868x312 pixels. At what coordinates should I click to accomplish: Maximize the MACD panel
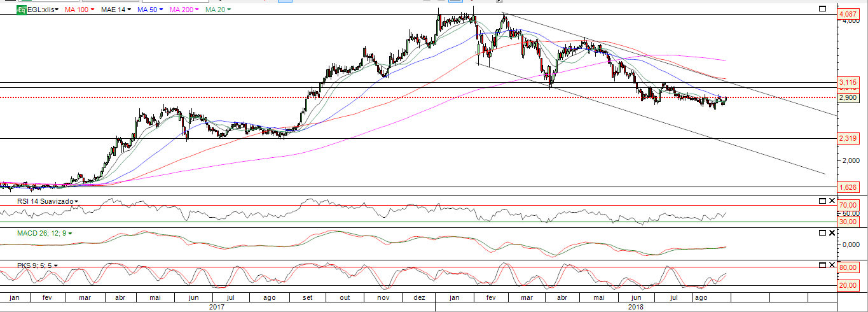822,233
